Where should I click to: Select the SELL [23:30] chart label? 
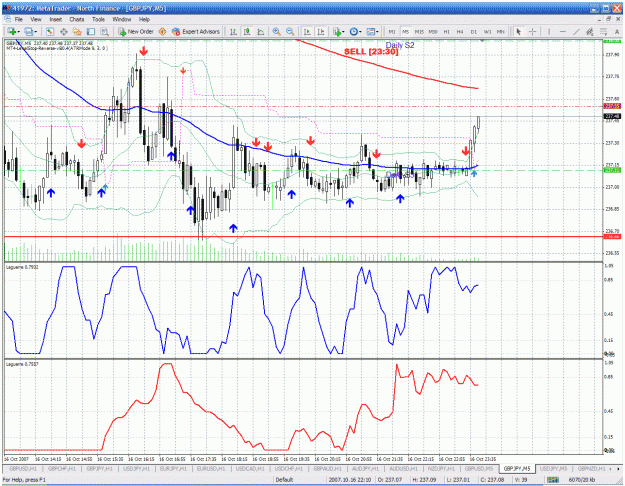point(371,52)
